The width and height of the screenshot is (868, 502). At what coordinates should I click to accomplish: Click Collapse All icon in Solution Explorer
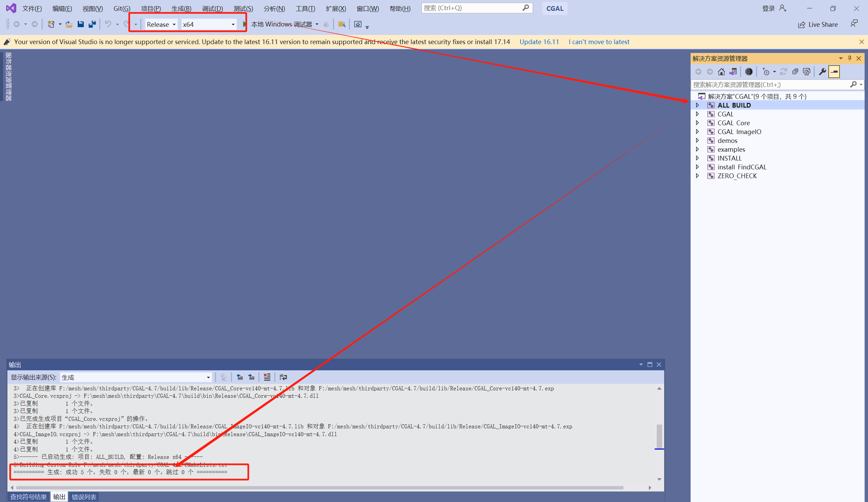click(x=795, y=72)
